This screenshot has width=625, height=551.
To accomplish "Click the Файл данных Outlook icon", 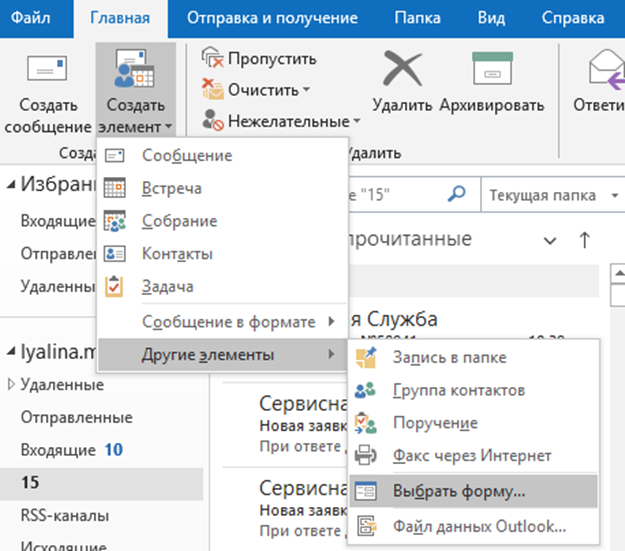I will [x=366, y=526].
